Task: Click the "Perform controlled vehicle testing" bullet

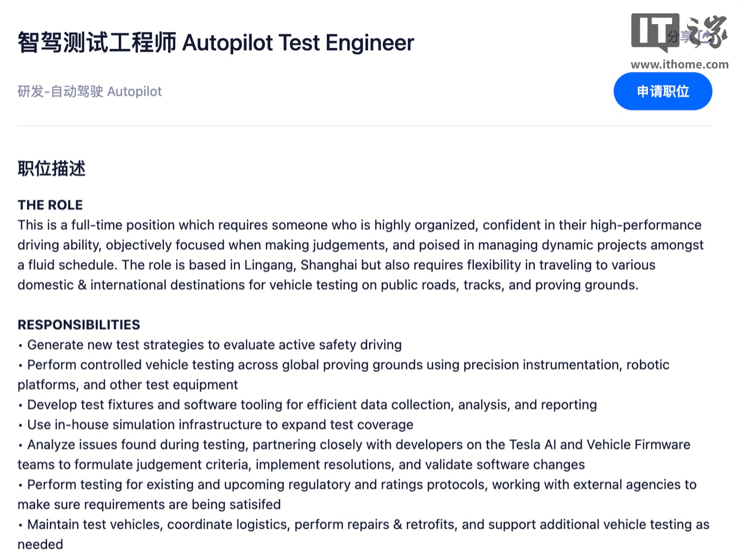Action: (347, 365)
